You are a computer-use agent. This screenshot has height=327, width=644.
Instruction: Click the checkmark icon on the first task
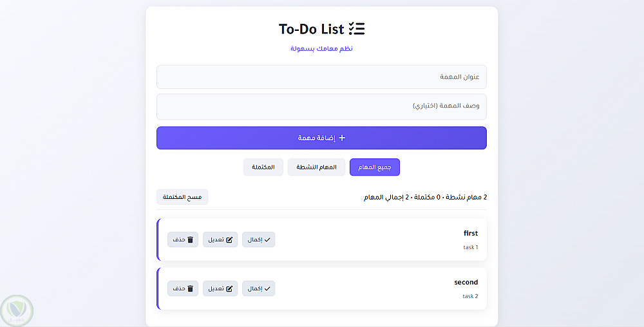pos(267,240)
